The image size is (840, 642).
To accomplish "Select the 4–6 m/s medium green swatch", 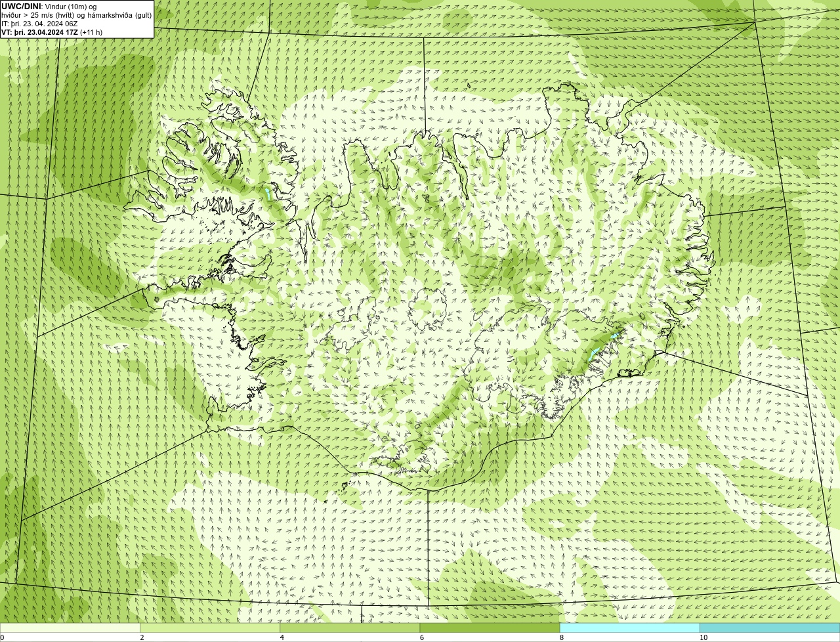I will pyautogui.click(x=350, y=628).
